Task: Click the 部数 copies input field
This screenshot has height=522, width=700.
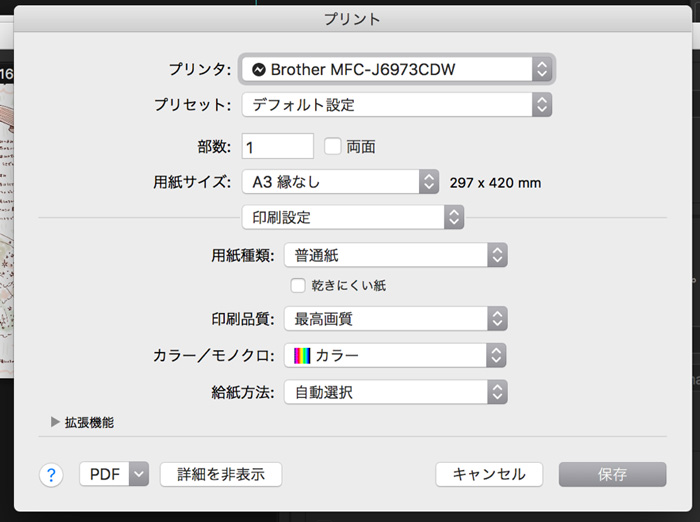Action: pyautogui.click(x=278, y=146)
